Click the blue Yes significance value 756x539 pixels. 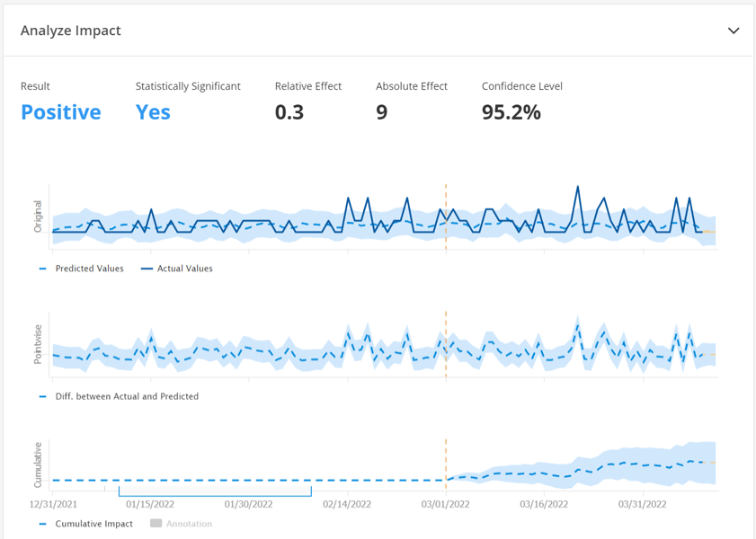pyautogui.click(x=153, y=112)
